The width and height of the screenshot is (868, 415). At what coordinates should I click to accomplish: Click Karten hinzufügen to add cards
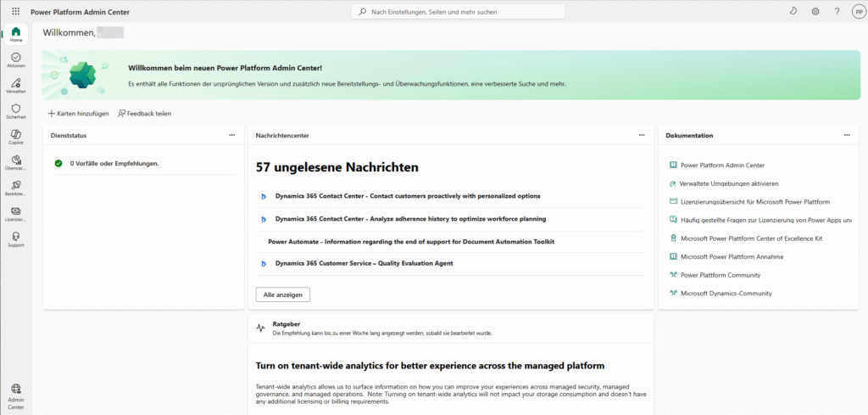click(78, 113)
